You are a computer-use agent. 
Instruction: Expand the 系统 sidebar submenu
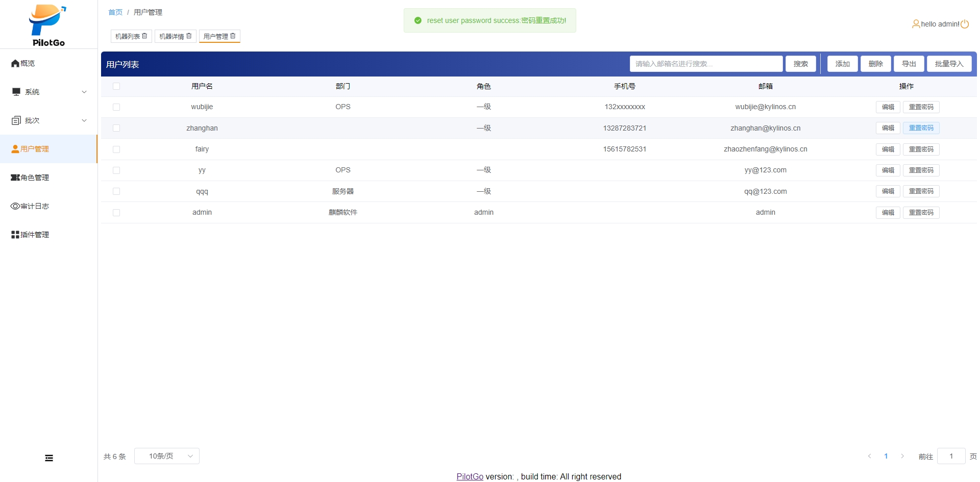tap(48, 92)
